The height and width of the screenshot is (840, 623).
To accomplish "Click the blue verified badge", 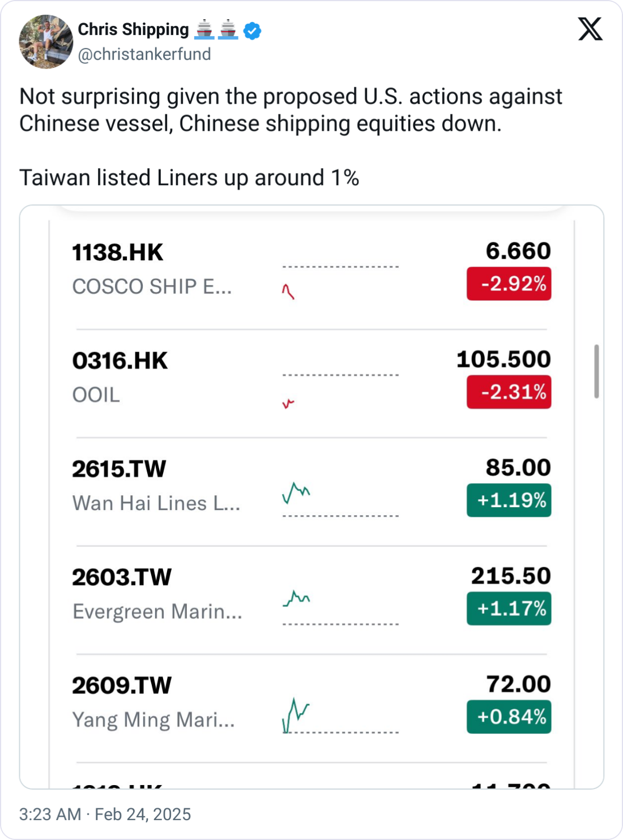I will 252,31.
